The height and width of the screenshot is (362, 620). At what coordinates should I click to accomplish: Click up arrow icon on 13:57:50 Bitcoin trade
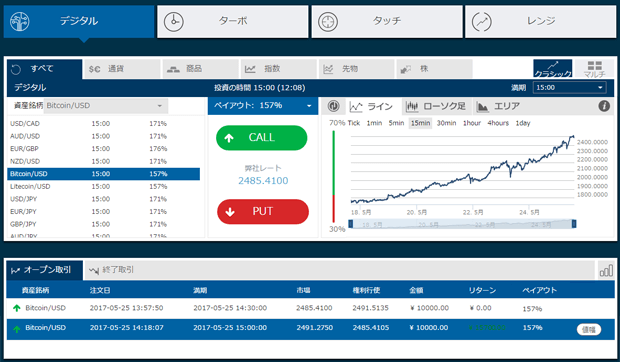click(x=17, y=308)
